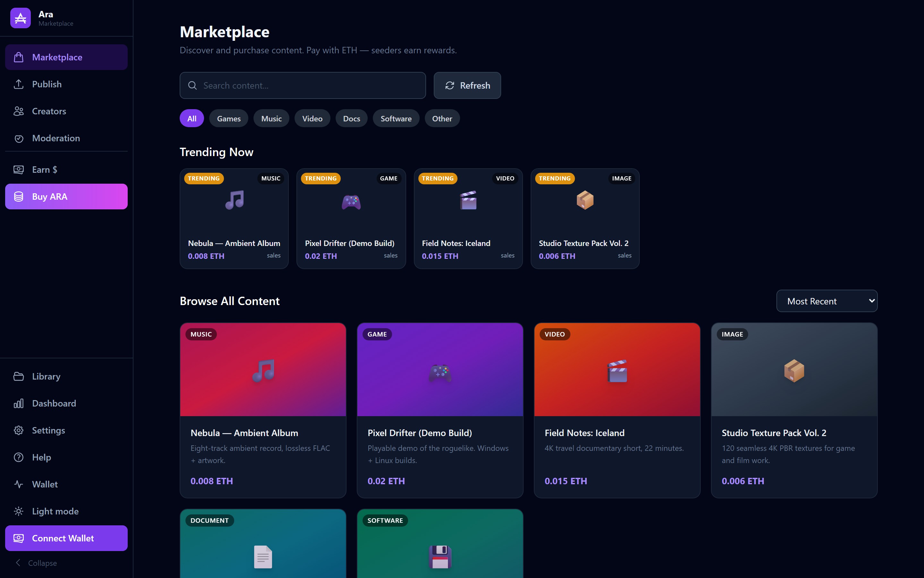The image size is (924, 578).
Task: Toggle Light mode
Action: click(x=66, y=511)
